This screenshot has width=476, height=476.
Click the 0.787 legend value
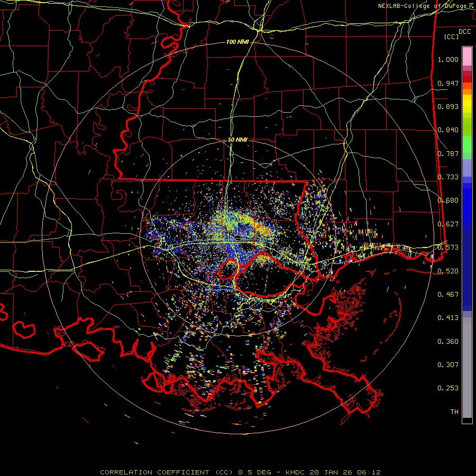448,153
